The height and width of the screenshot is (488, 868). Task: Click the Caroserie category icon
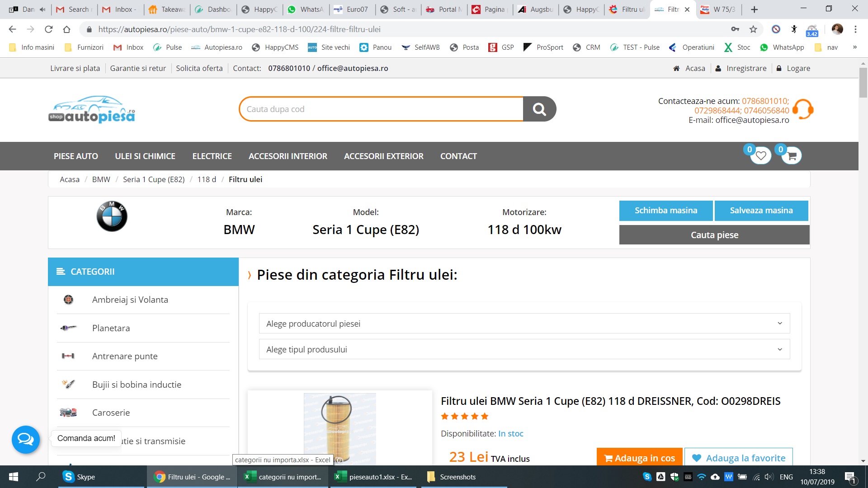click(68, 413)
